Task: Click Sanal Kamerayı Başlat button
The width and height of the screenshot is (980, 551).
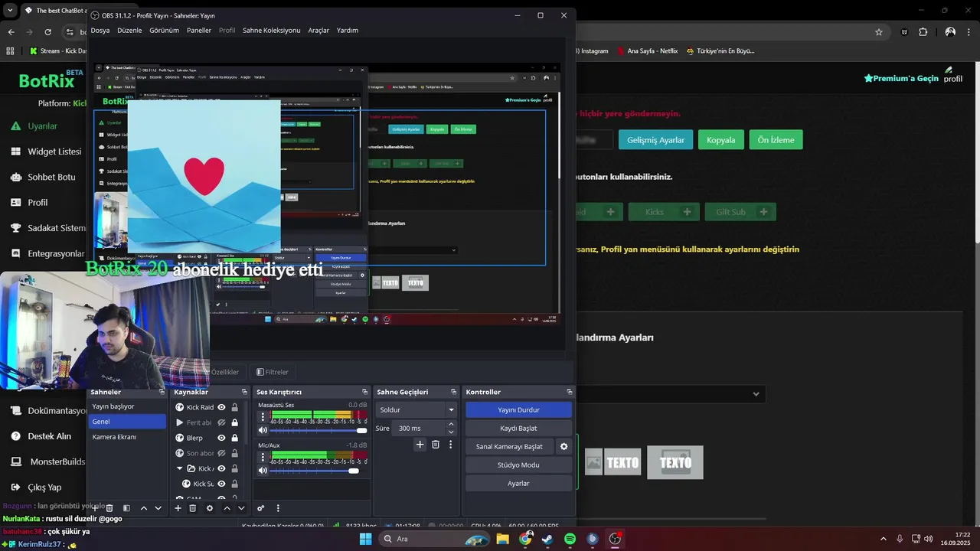Action: click(x=509, y=446)
